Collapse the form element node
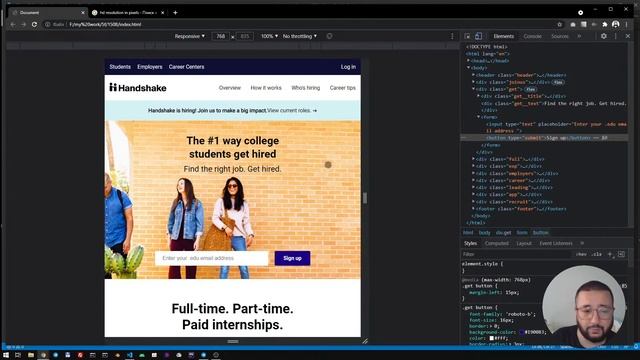This screenshot has height=360, width=640. [x=478, y=117]
